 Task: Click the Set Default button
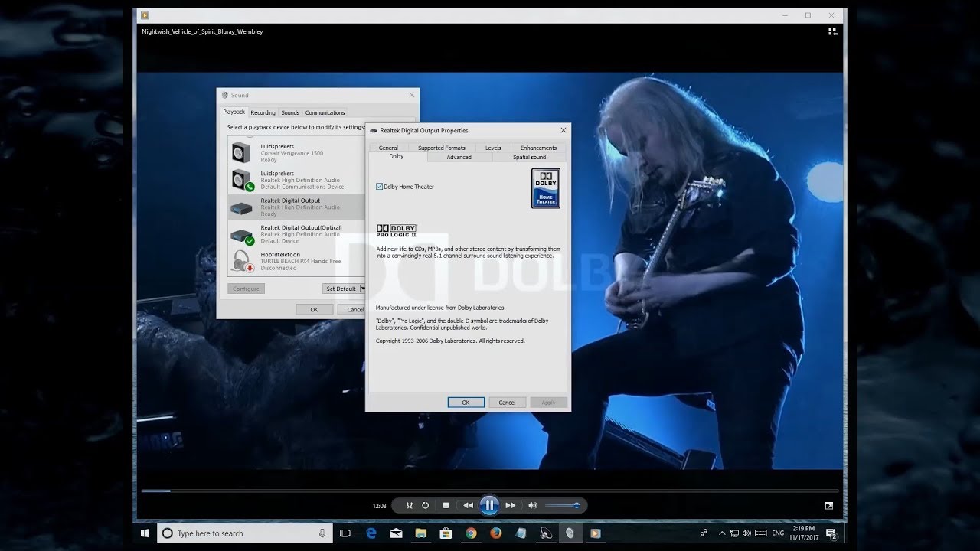[341, 289]
